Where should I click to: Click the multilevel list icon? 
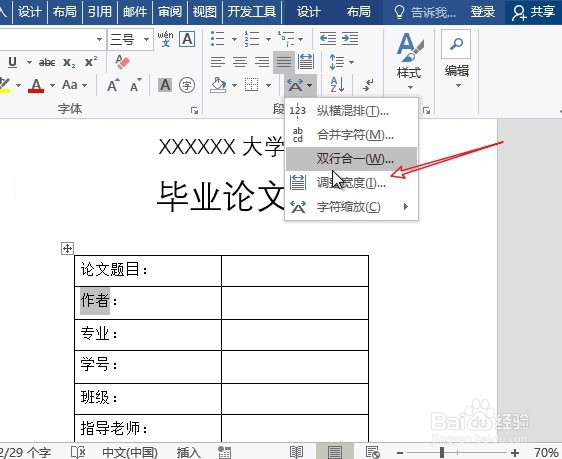(286, 38)
